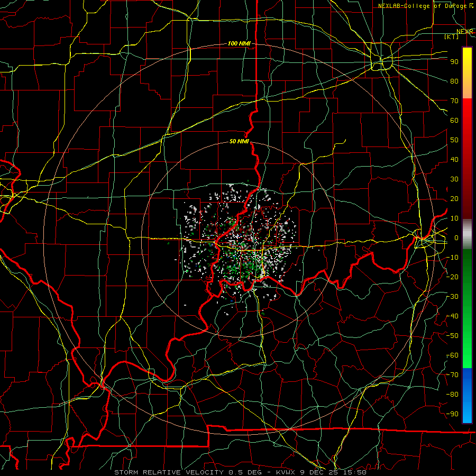Click the NEXLAB-College of DuPage header text
The width and height of the screenshot is (476, 476).
click(422, 6)
